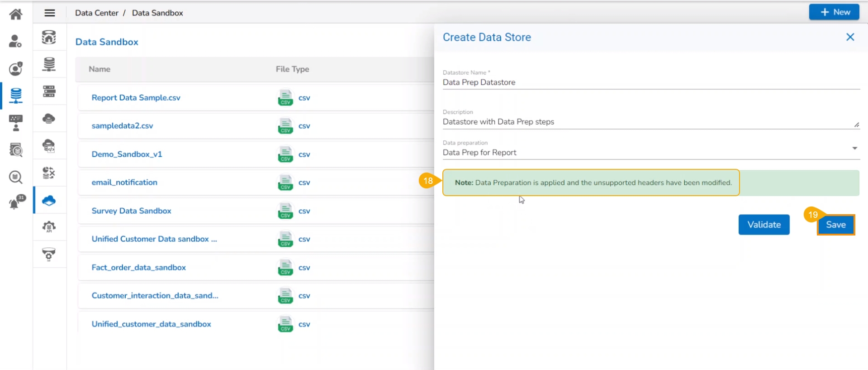Click the Datastore Name input field
This screenshot has width=868, height=370.
point(650,82)
